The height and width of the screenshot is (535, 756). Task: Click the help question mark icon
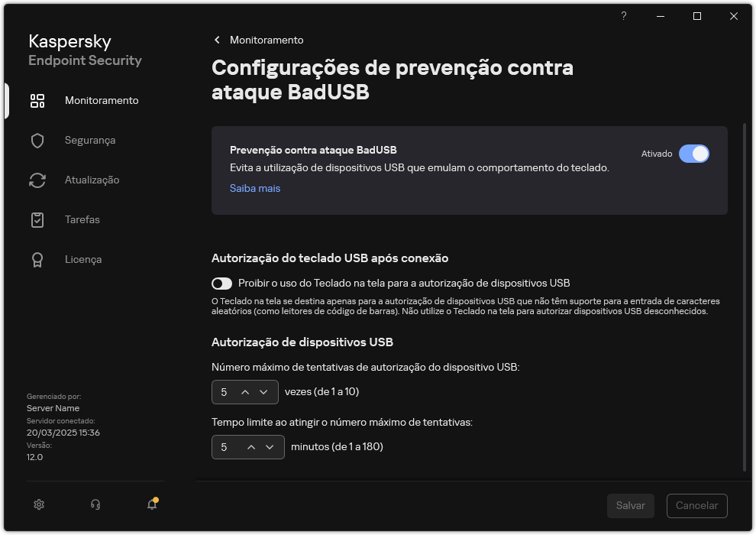pyautogui.click(x=623, y=15)
